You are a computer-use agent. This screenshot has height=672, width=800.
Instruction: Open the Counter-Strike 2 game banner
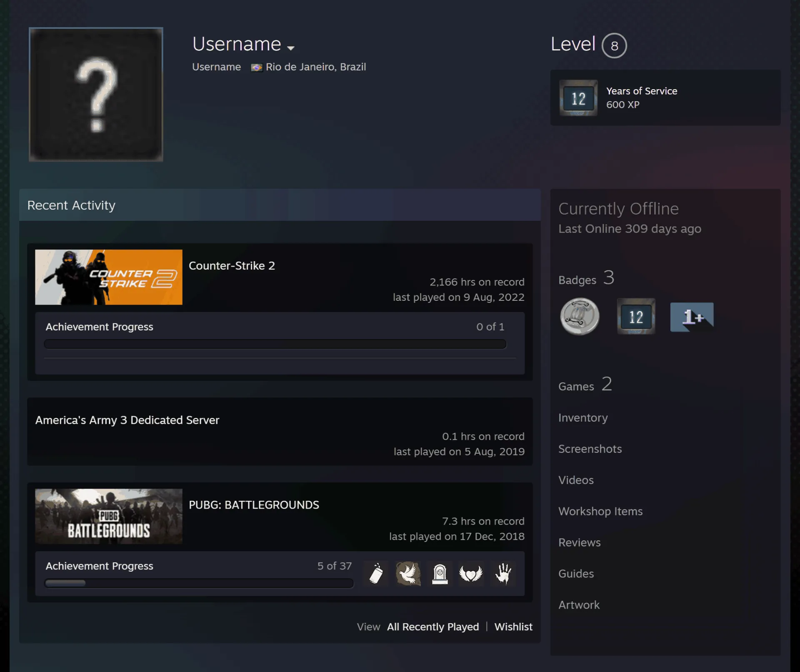pyautogui.click(x=109, y=277)
